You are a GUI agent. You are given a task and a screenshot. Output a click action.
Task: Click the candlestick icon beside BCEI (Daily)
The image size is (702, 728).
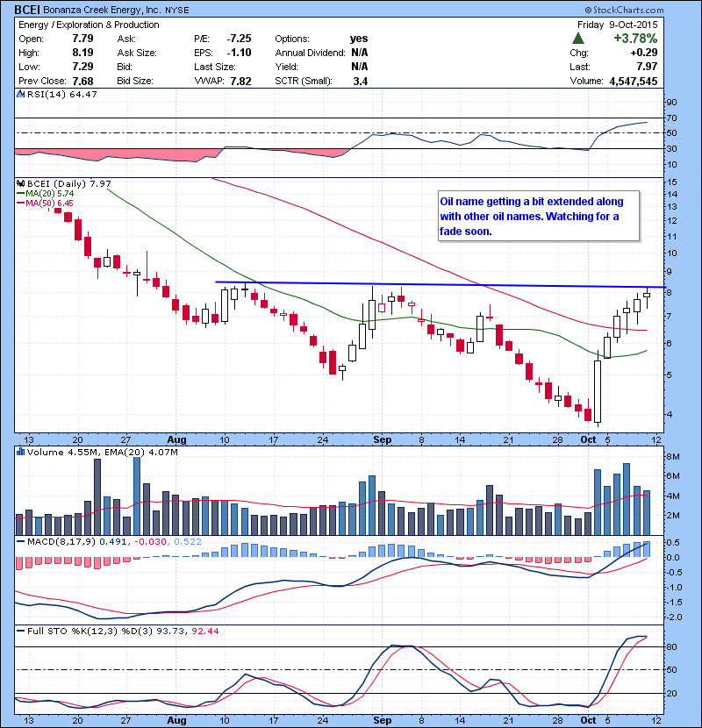click(x=20, y=184)
